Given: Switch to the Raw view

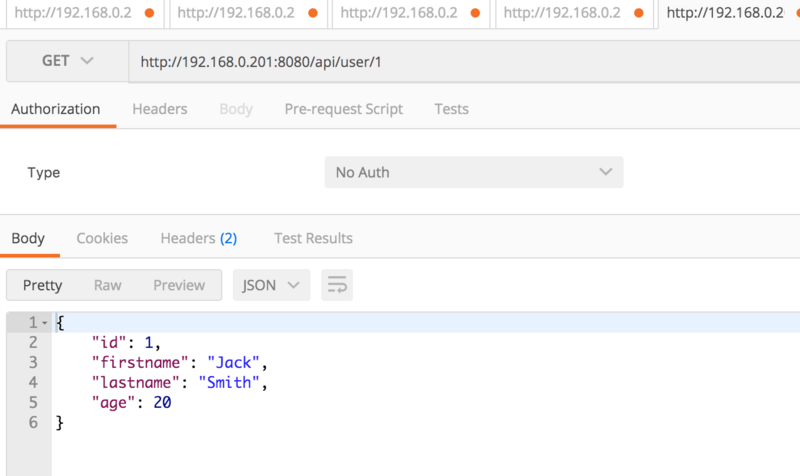Looking at the screenshot, I should (107, 285).
